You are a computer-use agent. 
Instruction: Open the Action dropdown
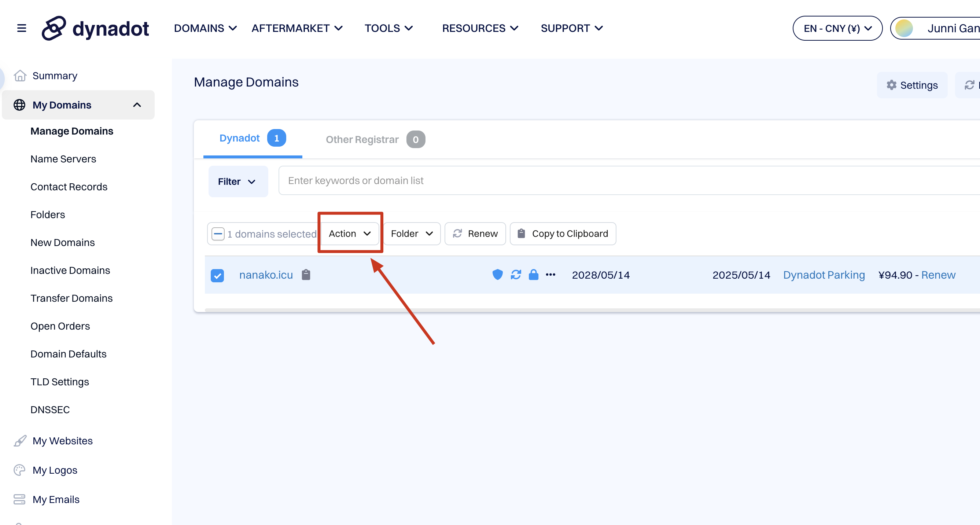click(x=350, y=234)
